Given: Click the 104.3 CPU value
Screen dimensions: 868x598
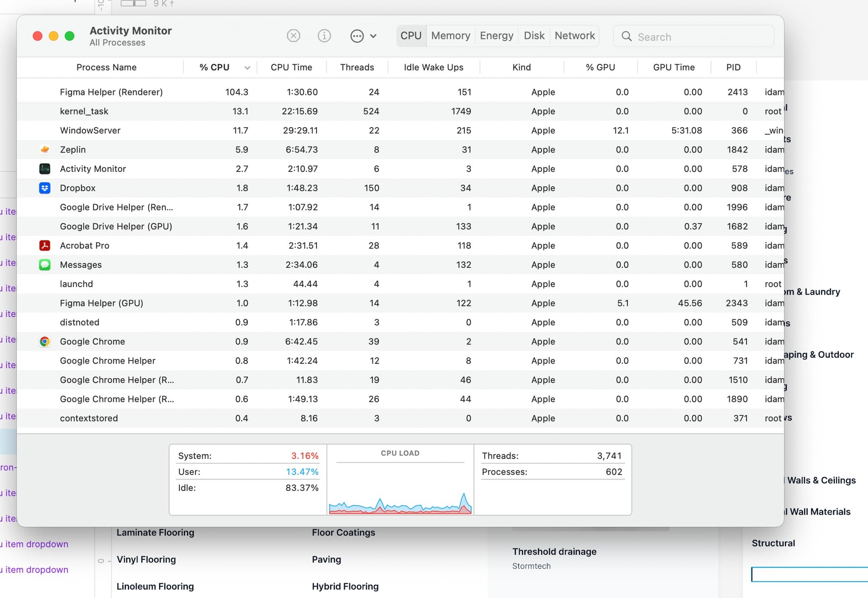Looking at the screenshot, I should [237, 92].
